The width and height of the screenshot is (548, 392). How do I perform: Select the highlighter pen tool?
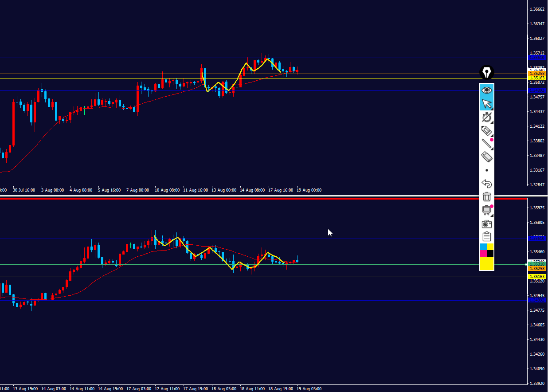pyautogui.click(x=487, y=130)
